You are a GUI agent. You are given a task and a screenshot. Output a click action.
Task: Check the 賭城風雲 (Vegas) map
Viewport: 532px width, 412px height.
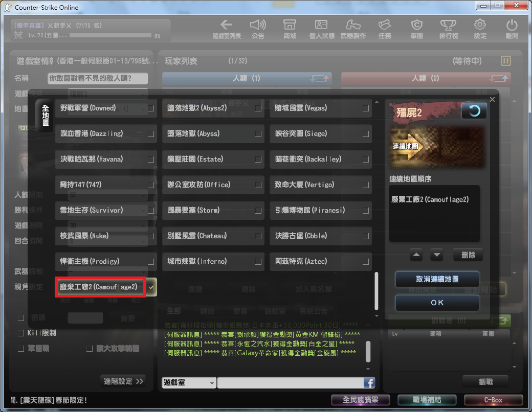365,108
